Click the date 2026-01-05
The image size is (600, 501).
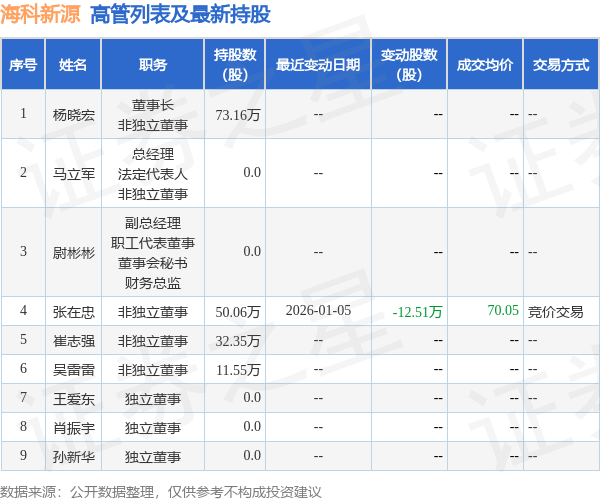(318, 310)
